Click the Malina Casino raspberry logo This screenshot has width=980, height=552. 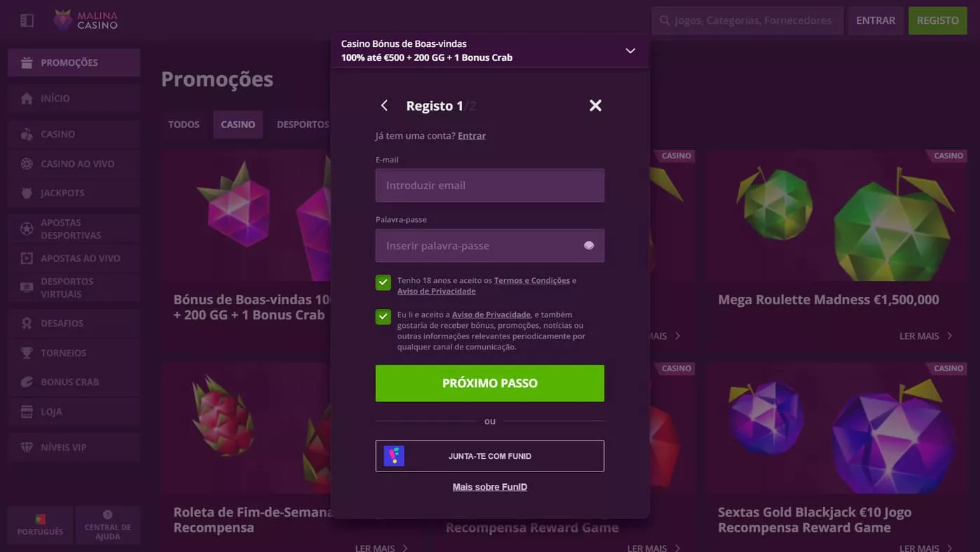(x=63, y=20)
